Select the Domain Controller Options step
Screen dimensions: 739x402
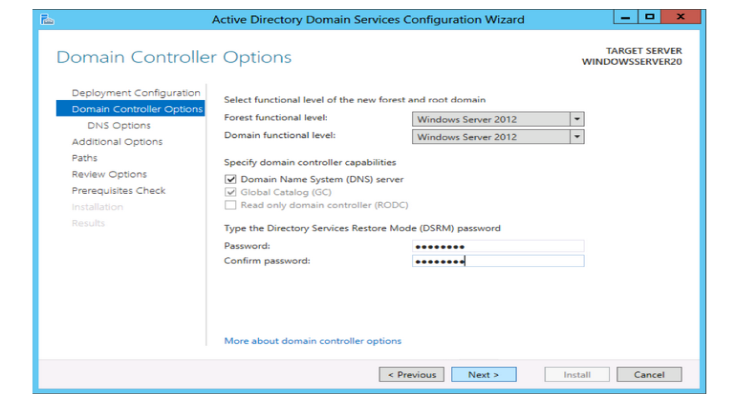137,109
